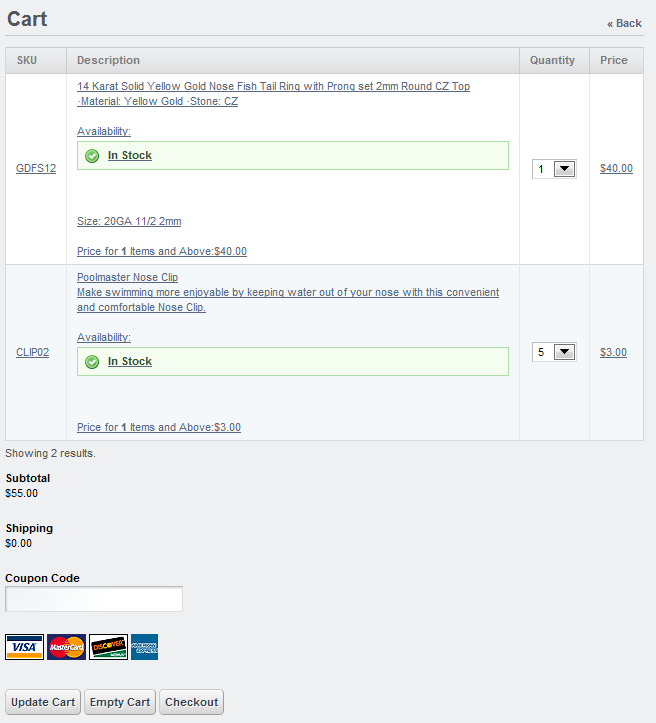Open the GDFS12 SKU link
This screenshot has width=656, height=723.
[36, 168]
